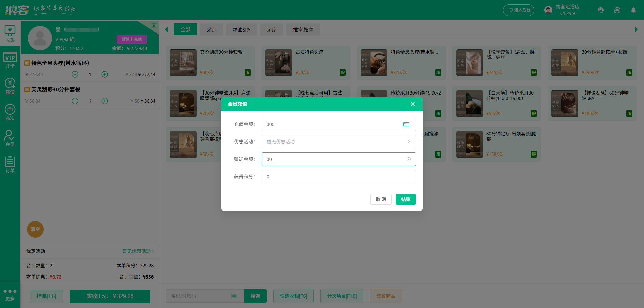The image size is (644, 308).
Task: Open the 会员 member sidebar icon
Action: (10, 138)
